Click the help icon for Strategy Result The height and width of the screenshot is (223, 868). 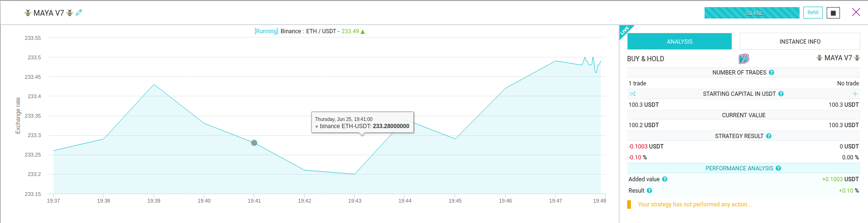[769, 136]
